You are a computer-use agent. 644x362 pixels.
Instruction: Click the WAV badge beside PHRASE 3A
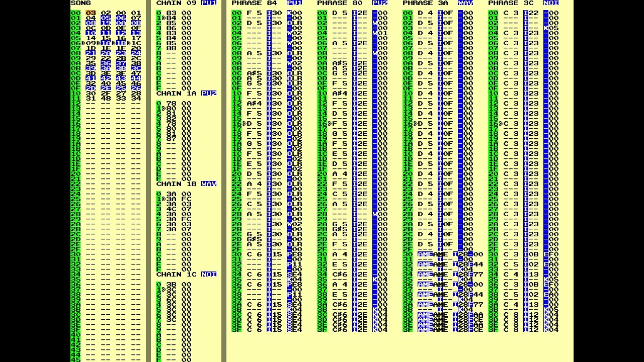coord(465,3)
